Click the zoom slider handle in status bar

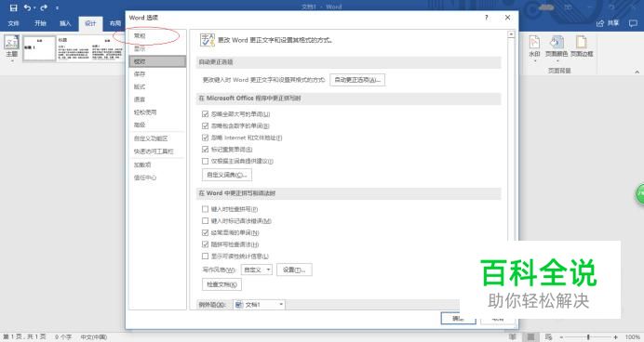(588, 337)
